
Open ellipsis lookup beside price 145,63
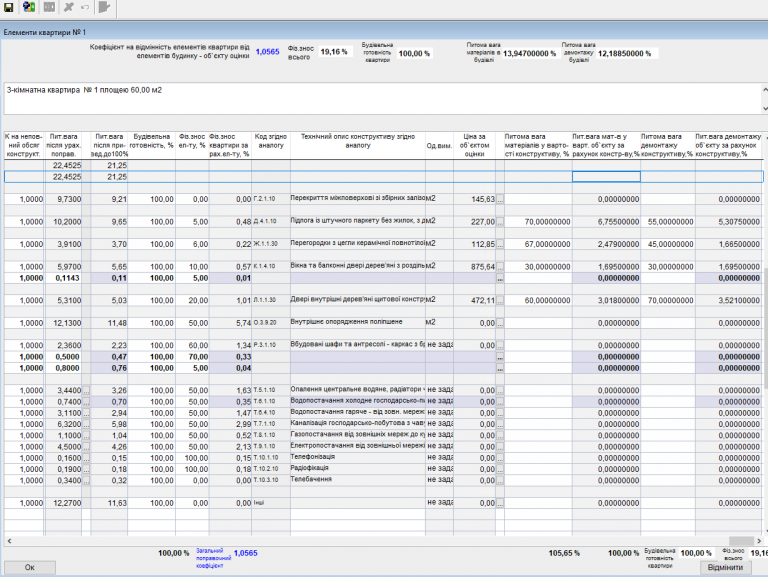pyautogui.click(x=500, y=200)
